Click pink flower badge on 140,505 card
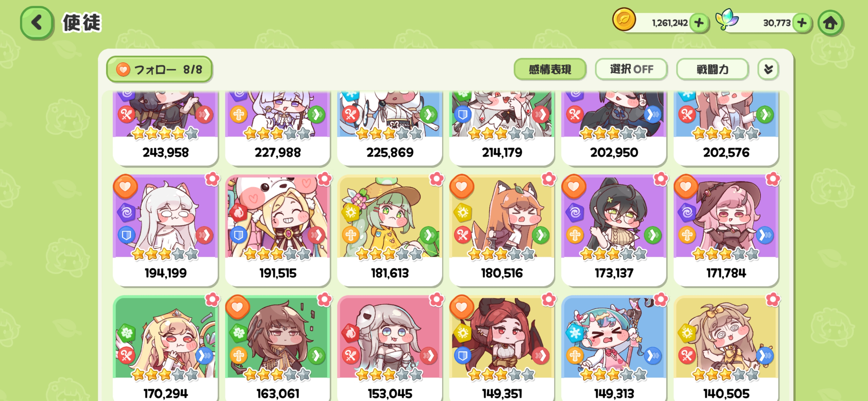 773,299
